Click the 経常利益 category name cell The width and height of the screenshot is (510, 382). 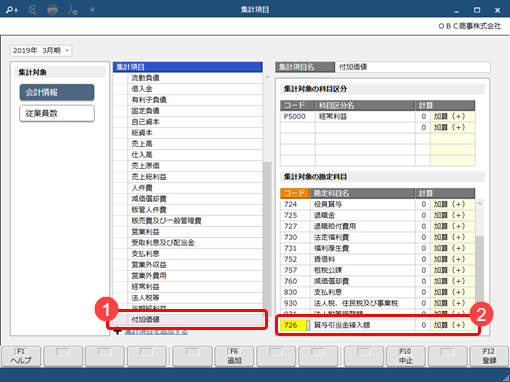tap(365, 116)
